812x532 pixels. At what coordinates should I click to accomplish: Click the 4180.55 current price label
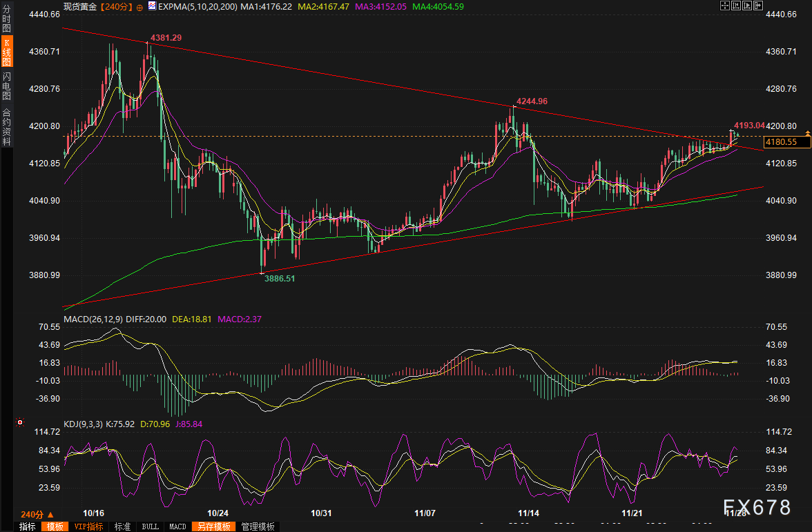(782, 142)
